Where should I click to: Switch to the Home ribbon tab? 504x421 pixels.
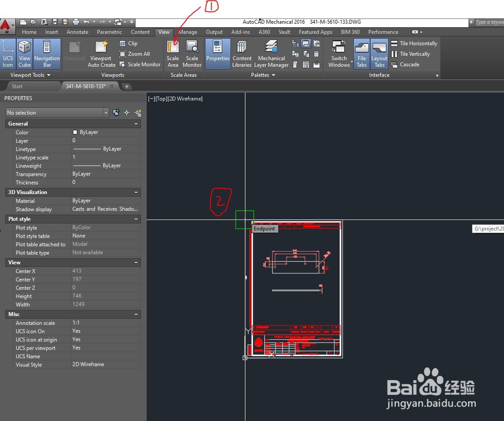(29, 32)
